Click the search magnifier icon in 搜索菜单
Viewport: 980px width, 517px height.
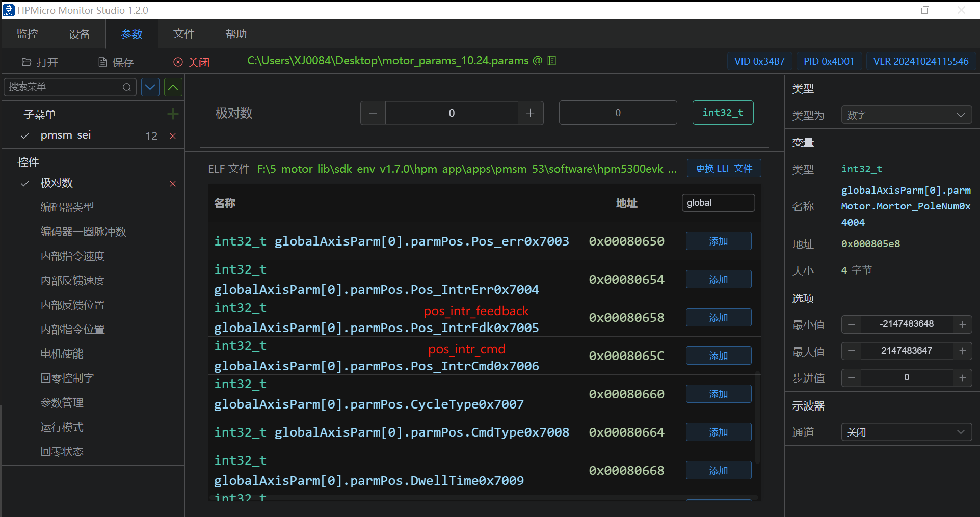click(127, 87)
